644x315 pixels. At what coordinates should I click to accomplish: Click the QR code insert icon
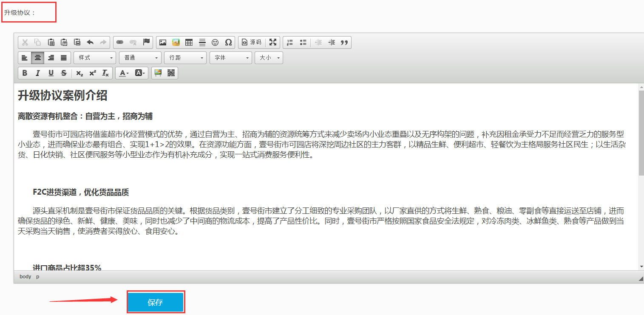171,73
